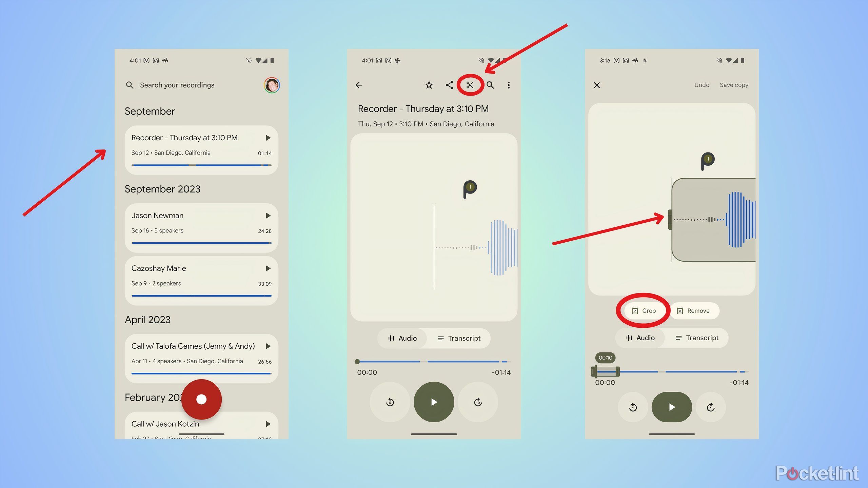Click the close X button in editor
Image resolution: width=868 pixels, height=488 pixels.
(x=597, y=84)
